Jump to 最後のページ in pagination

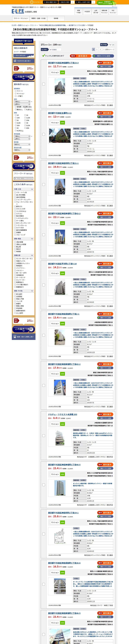(109, 49)
